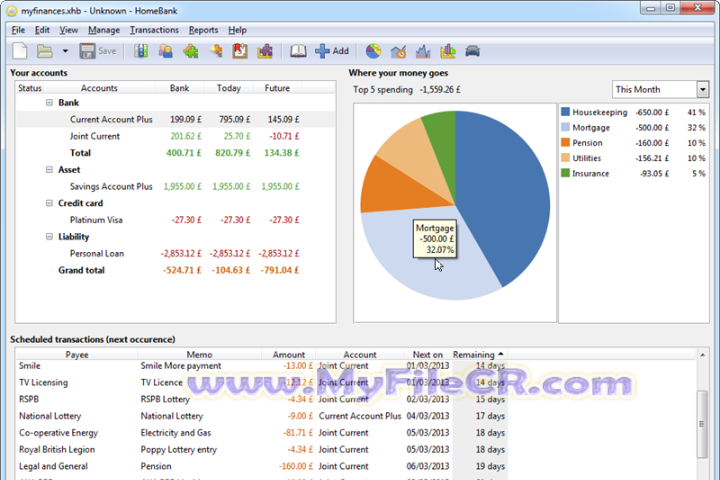
Task: Sort scheduled transactions by Next on column
Action: pos(428,355)
